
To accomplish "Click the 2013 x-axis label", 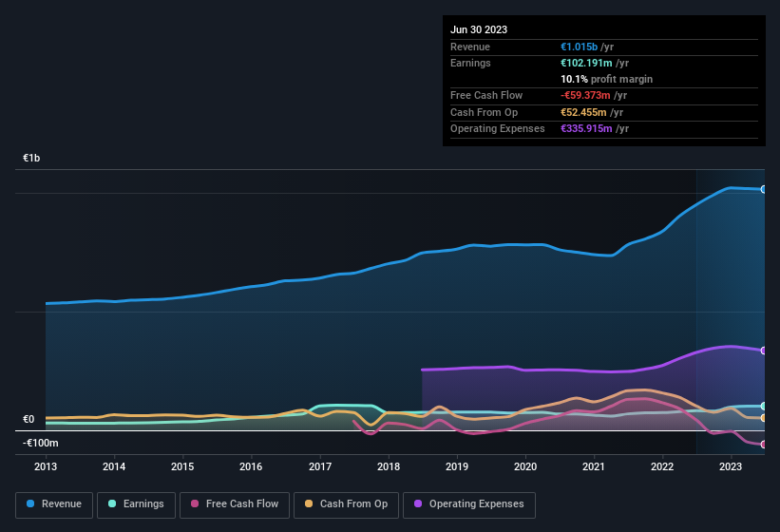I will click(x=46, y=466).
